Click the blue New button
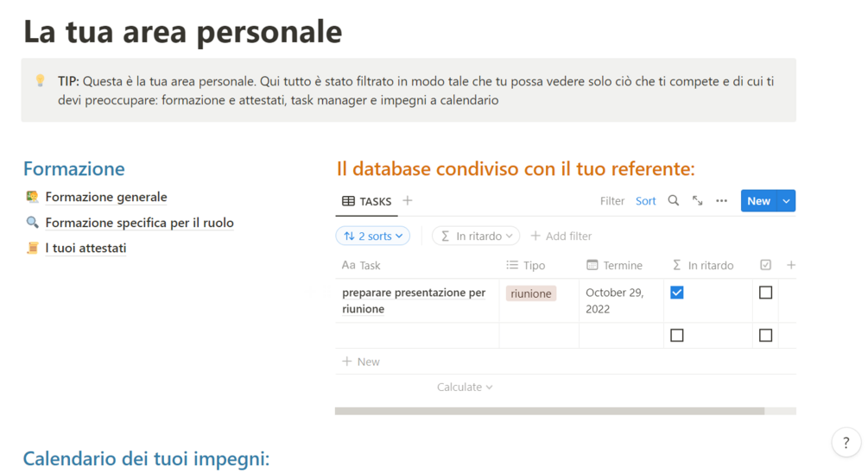This screenshot has width=868, height=473. [758, 200]
